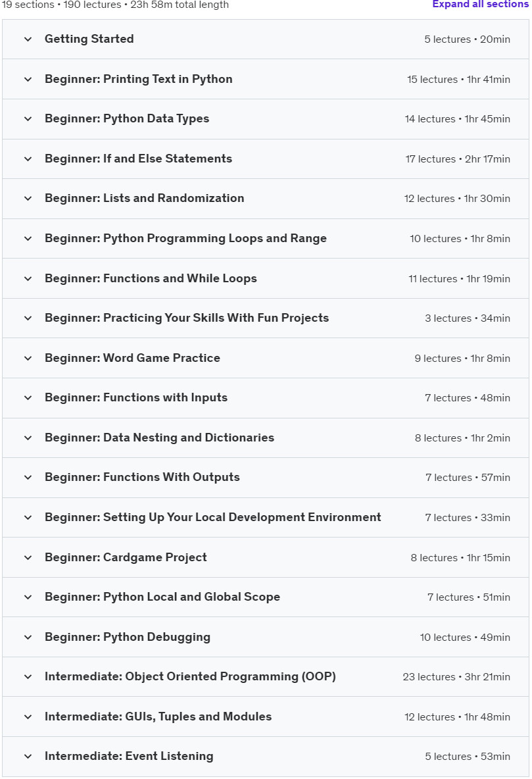532x779 pixels.
Task: Expand chevron for Python Local and Global Scope
Action: [x=28, y=597]
